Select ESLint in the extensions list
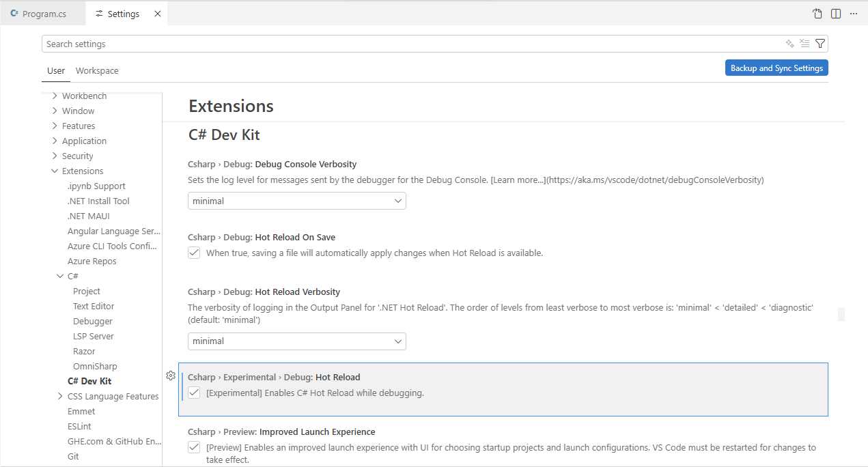868x467 pixels. tap(79, 426)
